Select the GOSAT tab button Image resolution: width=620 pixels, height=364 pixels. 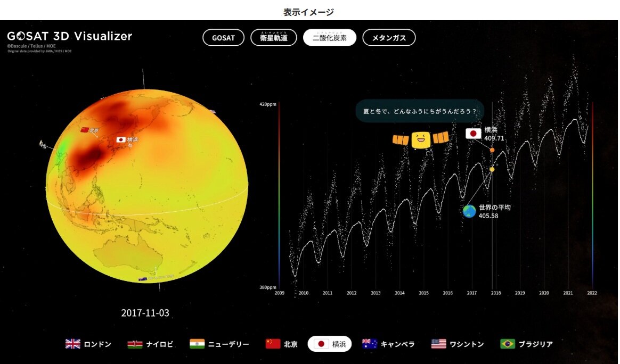223,38
